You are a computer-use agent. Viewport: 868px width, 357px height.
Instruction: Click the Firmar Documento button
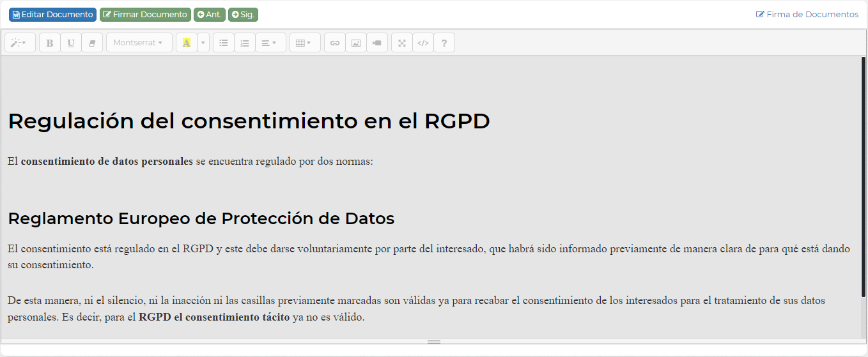[x=145, y=15]
